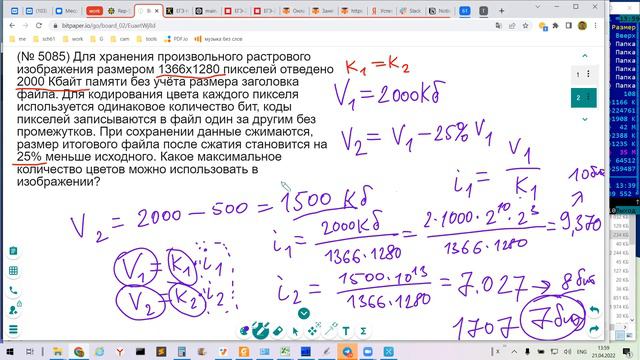Switch to the Yandex tab
640x360 pixels.
tap(381, 11)
